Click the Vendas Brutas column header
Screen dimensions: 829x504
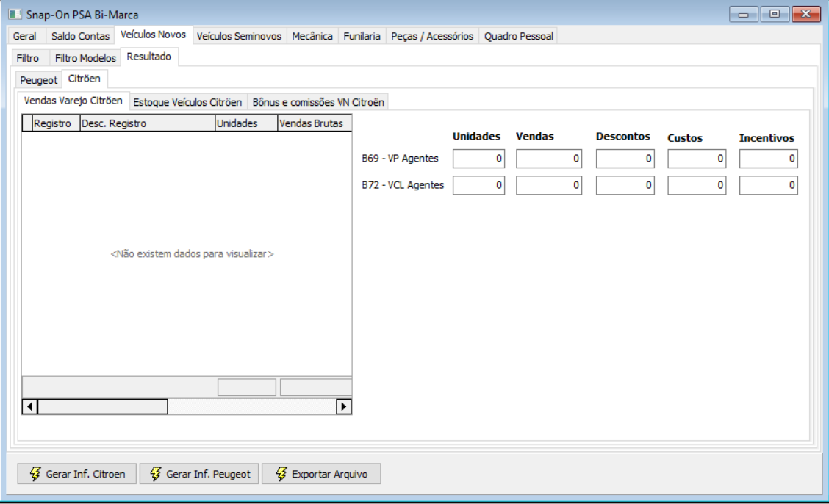(315, 123)
